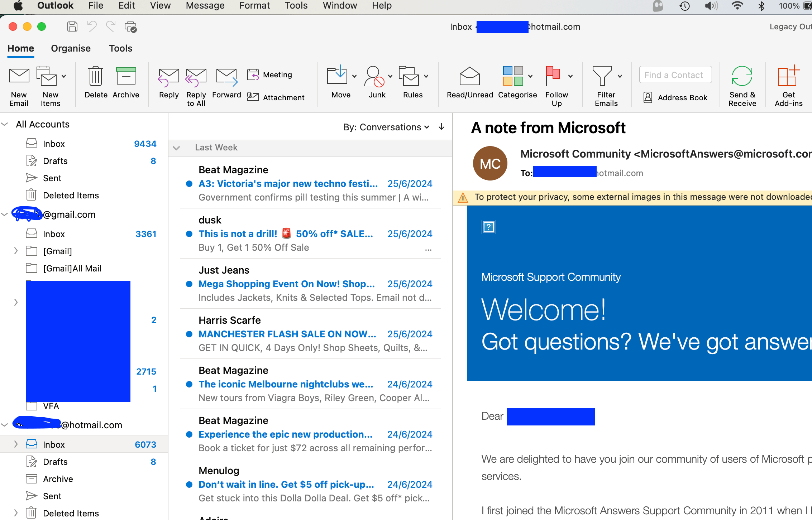
Task: Open the Address Book
Action: pos(675,97)
